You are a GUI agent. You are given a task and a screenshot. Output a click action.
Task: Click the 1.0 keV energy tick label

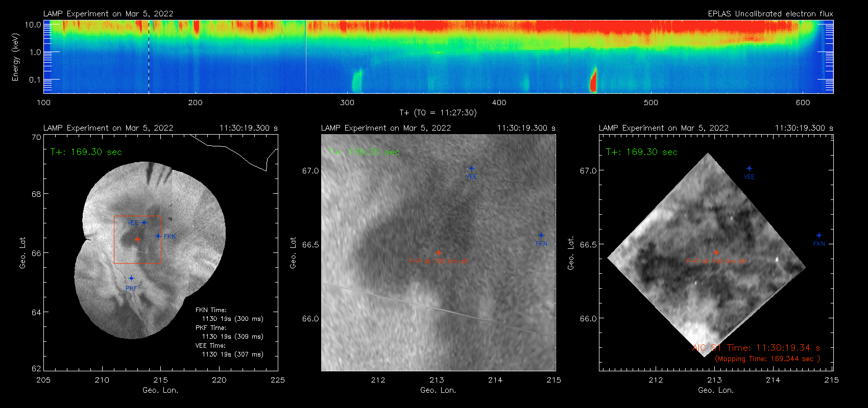(35, 52)
